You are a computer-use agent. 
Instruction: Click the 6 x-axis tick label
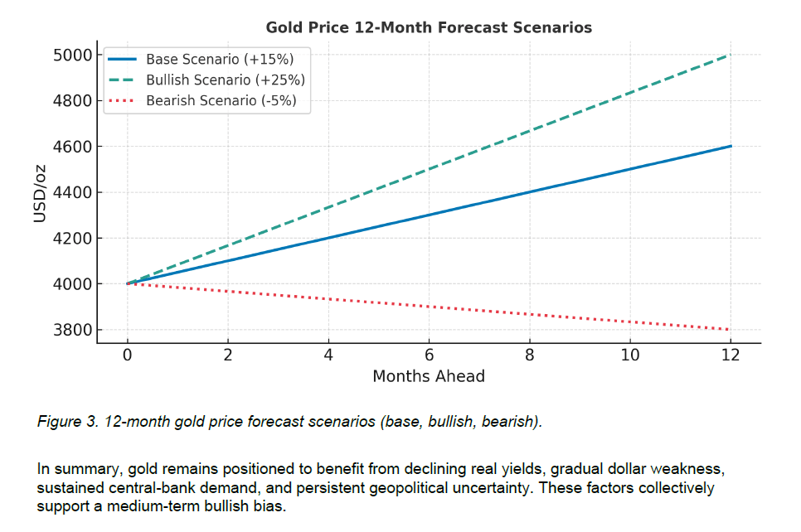429,355
